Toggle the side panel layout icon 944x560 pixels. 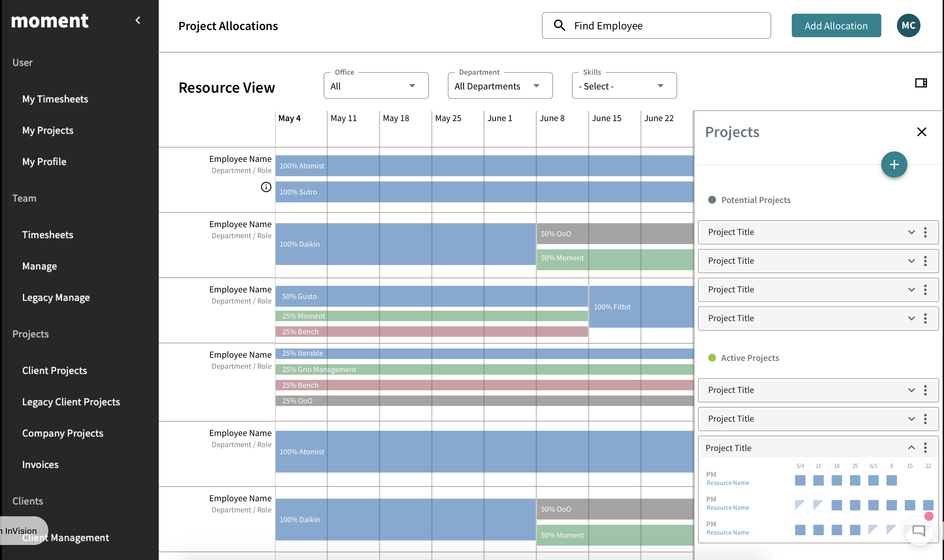(x=920, y=83)
